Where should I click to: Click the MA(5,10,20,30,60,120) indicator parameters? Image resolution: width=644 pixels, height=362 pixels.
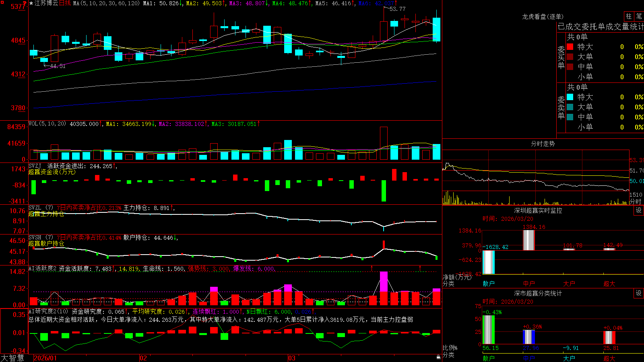point(106,3)
